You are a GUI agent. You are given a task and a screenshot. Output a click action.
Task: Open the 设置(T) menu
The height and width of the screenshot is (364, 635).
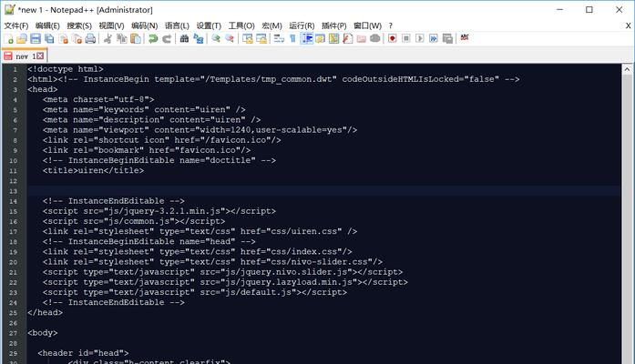[x=209, y=25]
